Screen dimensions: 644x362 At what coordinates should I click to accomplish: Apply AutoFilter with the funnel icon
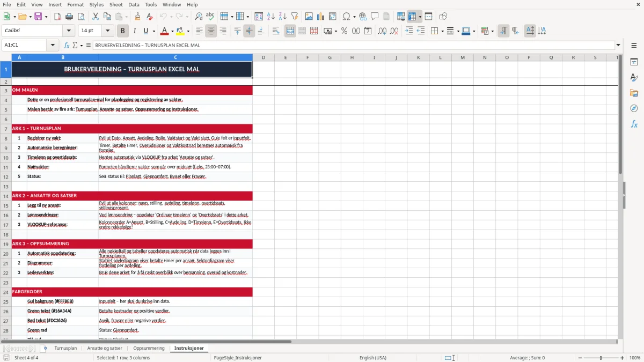point(294,17)
